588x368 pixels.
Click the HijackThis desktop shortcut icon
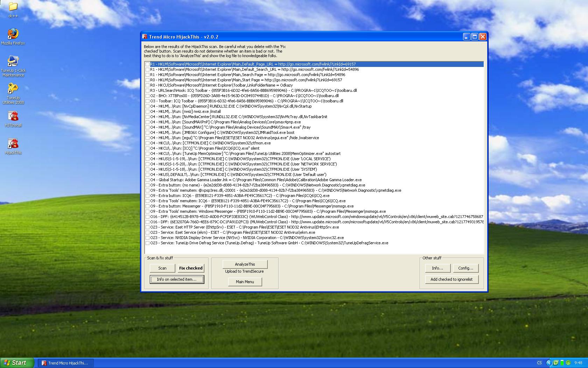(x=13, y=144)
